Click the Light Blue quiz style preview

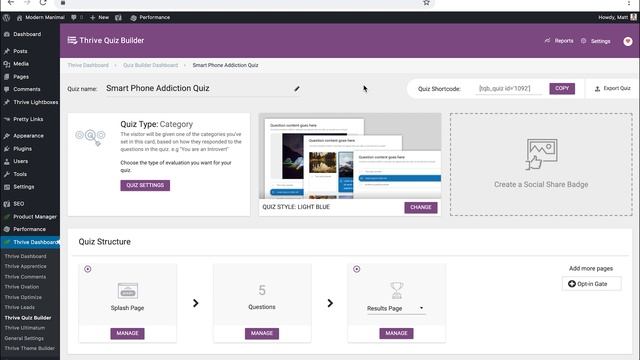(x=350, y=156)
